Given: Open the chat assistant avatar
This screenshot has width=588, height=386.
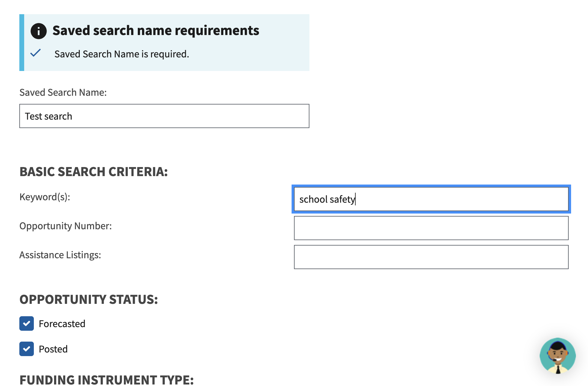Looking at the screenshot, I should pos(557,355).
